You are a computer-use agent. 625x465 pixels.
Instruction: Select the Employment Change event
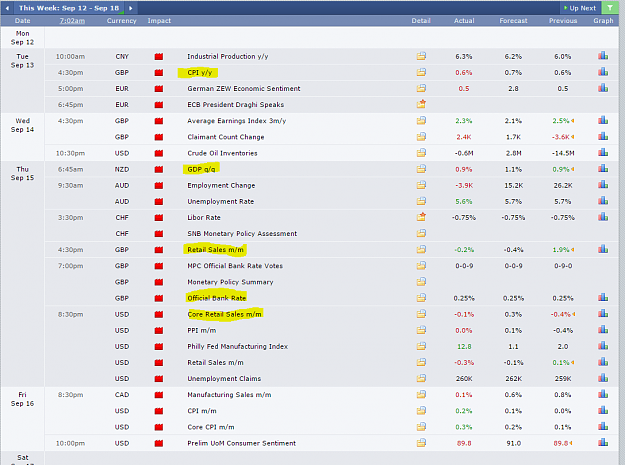(221, 185)
